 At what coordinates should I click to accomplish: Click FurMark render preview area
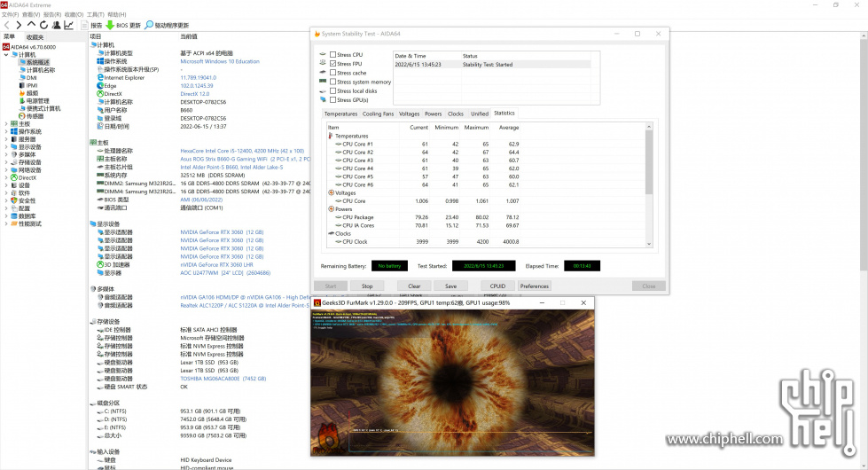452,382
